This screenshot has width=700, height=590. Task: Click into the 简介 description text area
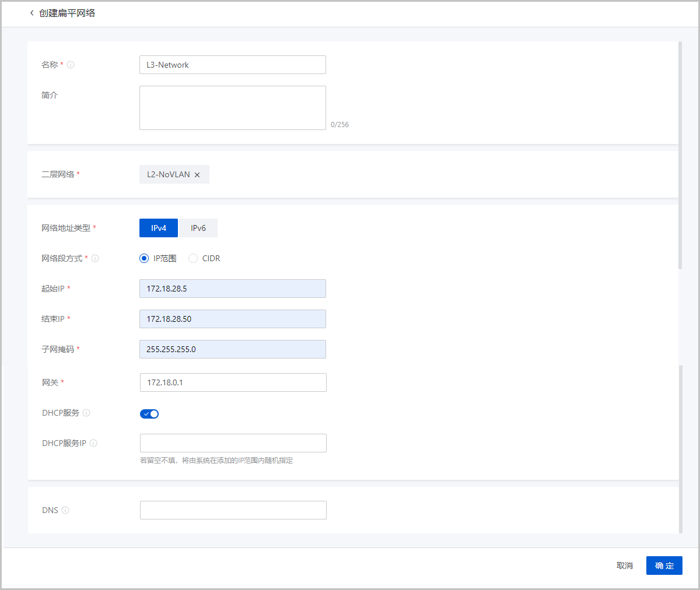(x=232, y=108)
